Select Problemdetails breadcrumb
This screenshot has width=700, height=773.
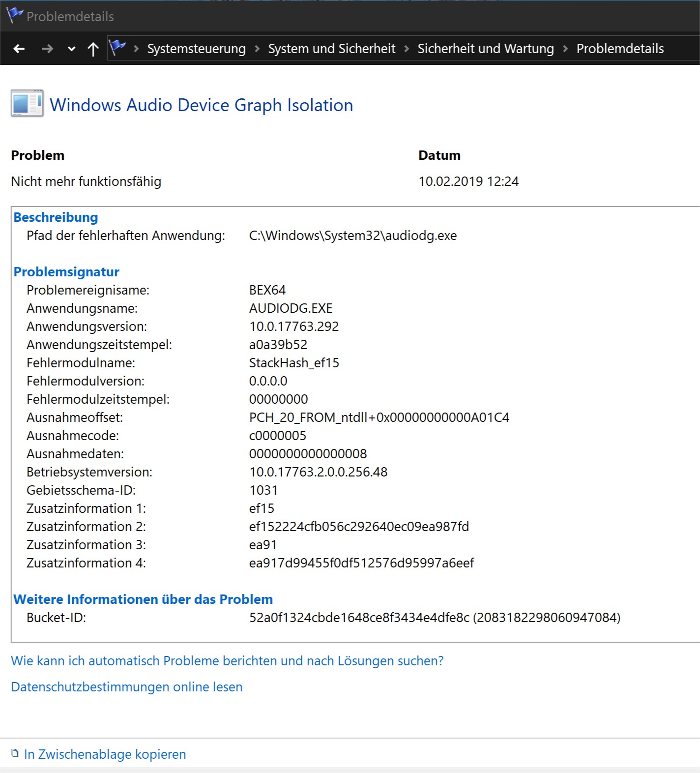pyautogui.click(x=620, y=49)
